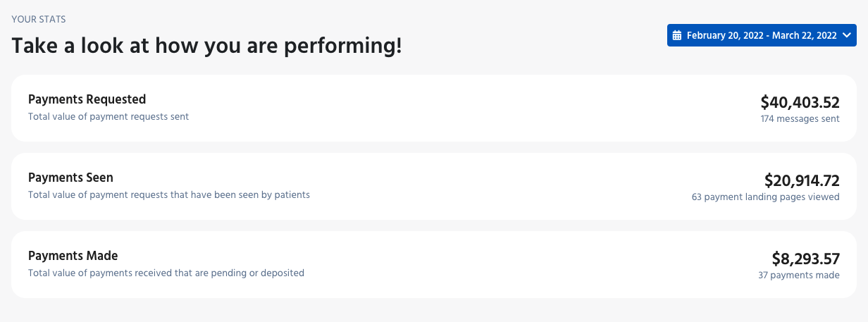Click the calendar icon in date picker
This screenshot has width=868, height=322.
(x=677, y=35)
